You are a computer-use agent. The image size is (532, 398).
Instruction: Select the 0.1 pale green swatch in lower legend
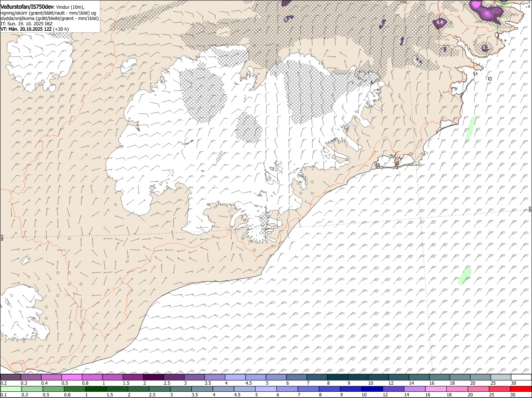(11, 389)
